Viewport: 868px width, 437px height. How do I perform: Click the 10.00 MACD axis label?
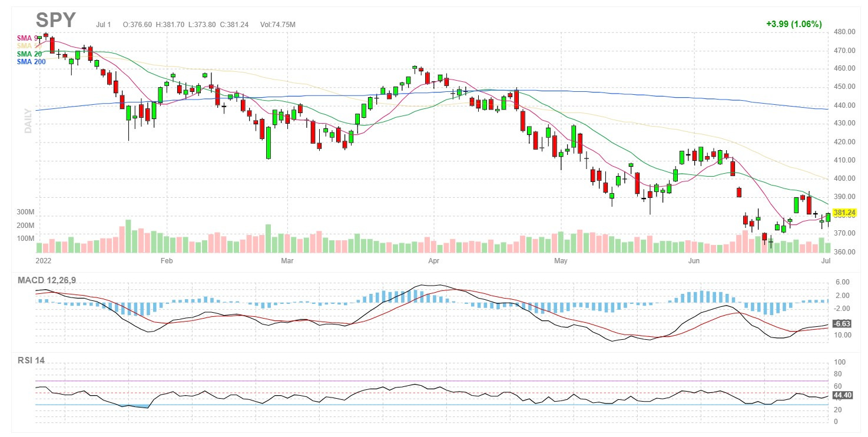(x=843, y=335)
